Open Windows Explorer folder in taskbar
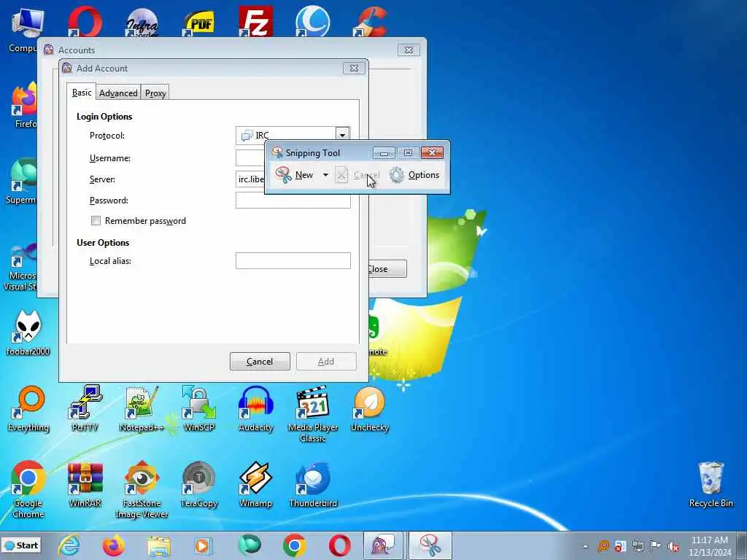 click(158, 545)
